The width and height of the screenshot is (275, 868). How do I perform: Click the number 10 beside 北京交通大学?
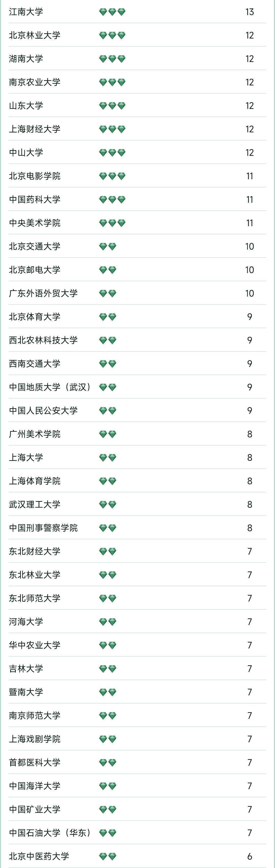coord(250,247)
